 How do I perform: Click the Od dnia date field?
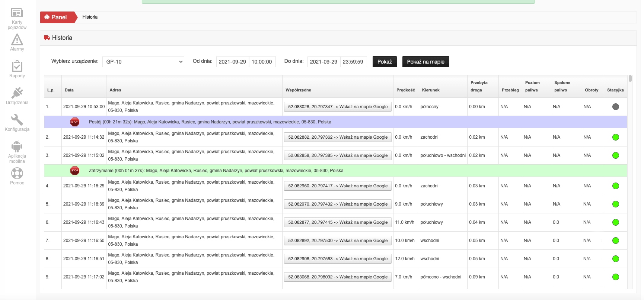232,62
